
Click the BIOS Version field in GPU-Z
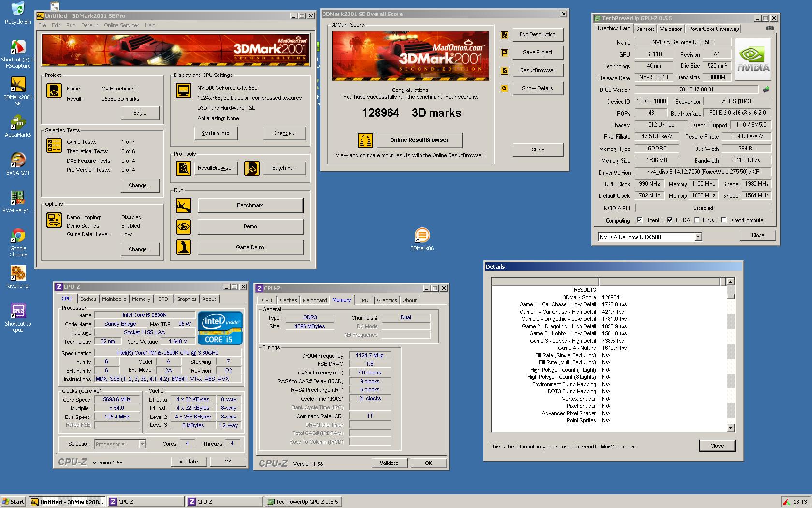tap(696, 90)
